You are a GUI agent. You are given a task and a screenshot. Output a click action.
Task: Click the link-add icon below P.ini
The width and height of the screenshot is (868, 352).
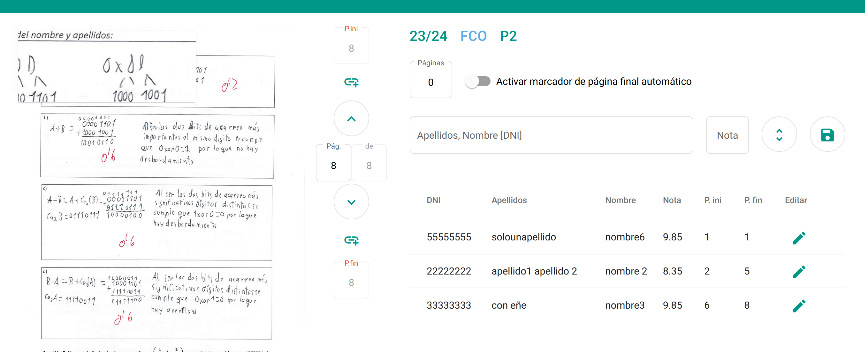pyautogui.click(x=351, y=82)
